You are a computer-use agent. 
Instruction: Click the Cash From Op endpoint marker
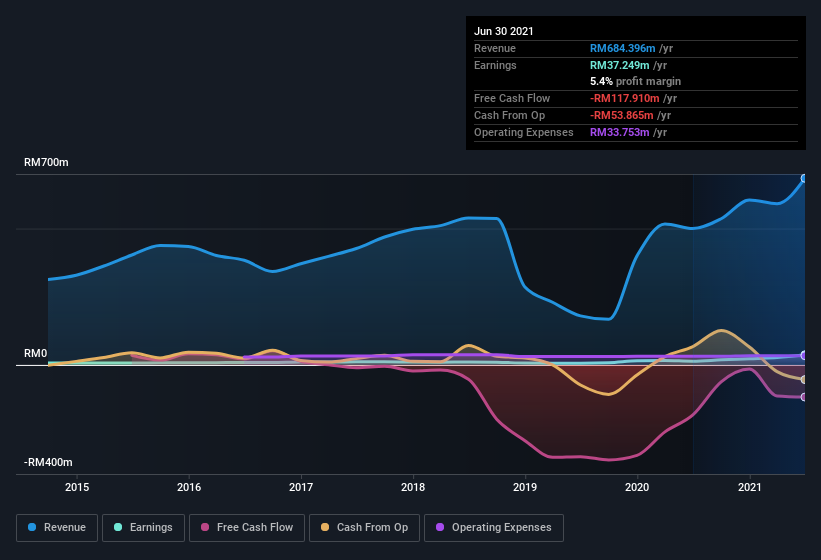804,379
